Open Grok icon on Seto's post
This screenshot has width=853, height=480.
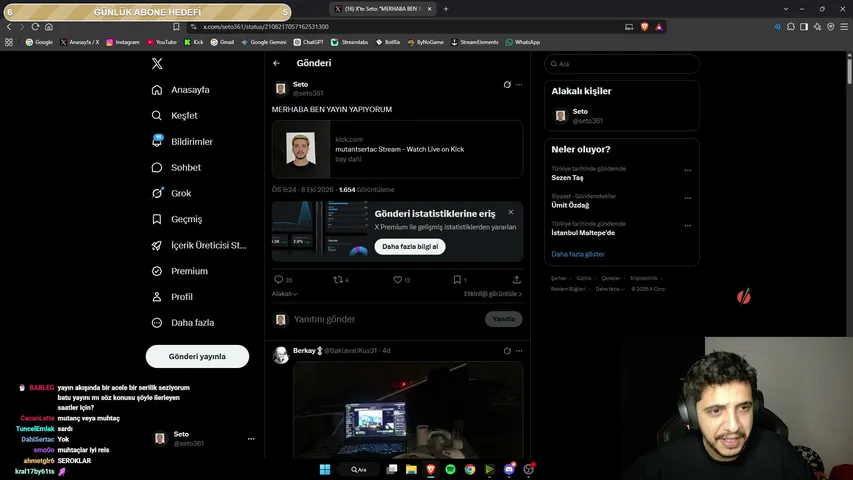pyautogui.click(x=507, y=84)
